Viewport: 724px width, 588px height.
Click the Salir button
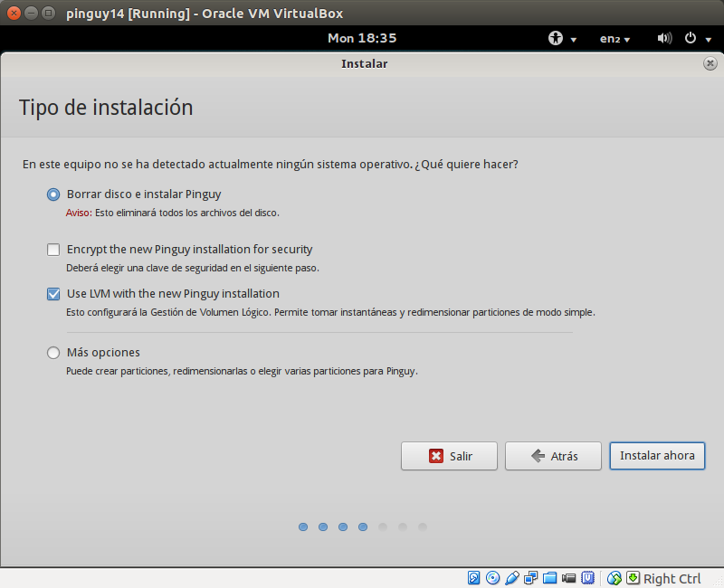click(x=449, y=456)
